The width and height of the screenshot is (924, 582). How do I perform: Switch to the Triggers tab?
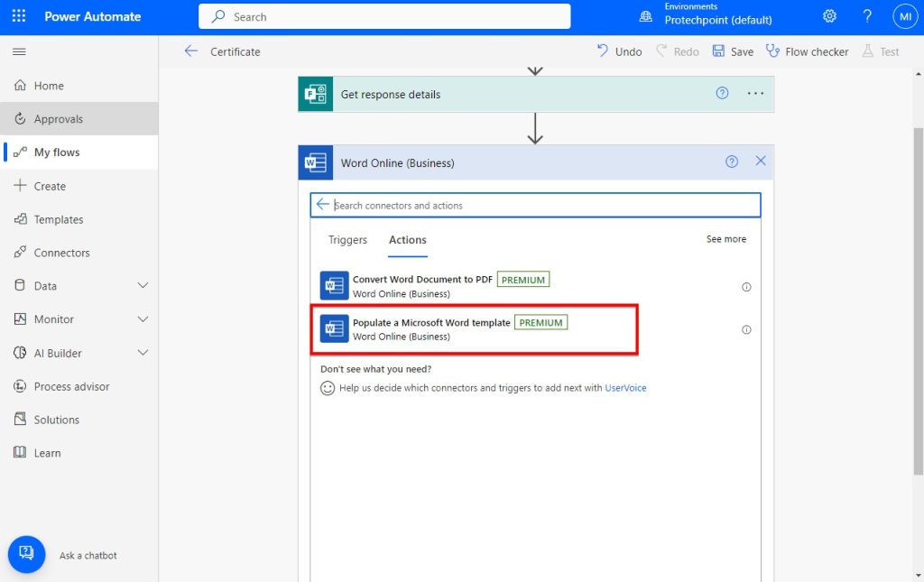[347, 240]
